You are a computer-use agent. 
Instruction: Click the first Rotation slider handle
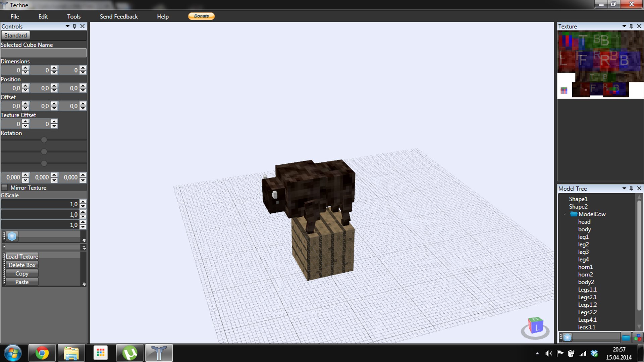coord(44,140)
